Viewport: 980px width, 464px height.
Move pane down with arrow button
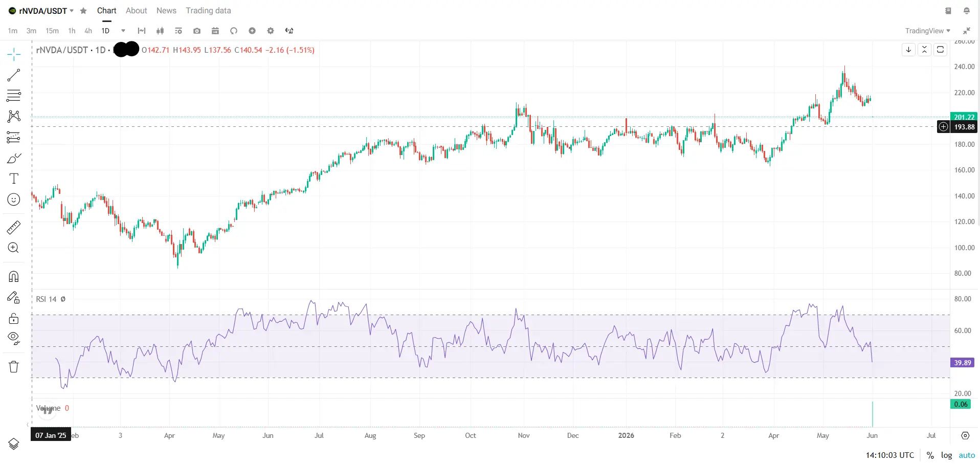coord(908,50)
